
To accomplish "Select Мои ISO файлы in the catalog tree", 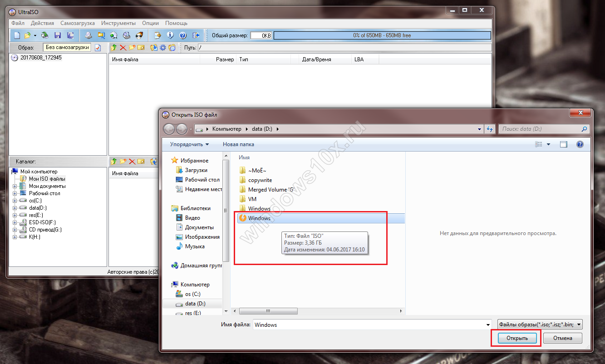I will click(47, 179).
